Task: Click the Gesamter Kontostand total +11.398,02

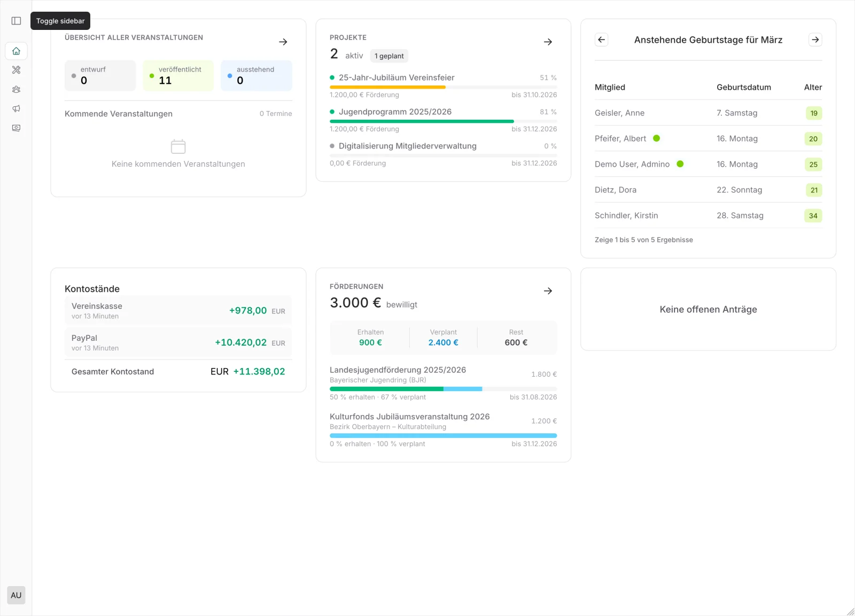Action: (x=259, y=371)
